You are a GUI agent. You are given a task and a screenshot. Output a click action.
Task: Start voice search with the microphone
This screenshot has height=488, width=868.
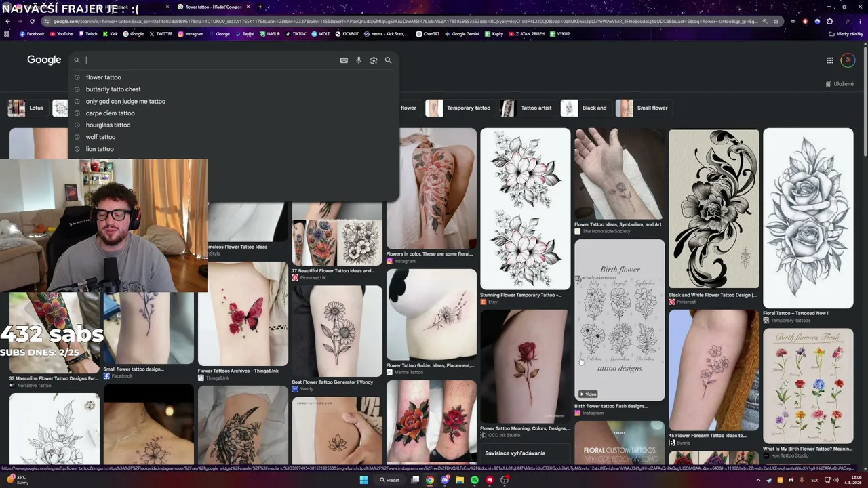(x=359, y=60)
